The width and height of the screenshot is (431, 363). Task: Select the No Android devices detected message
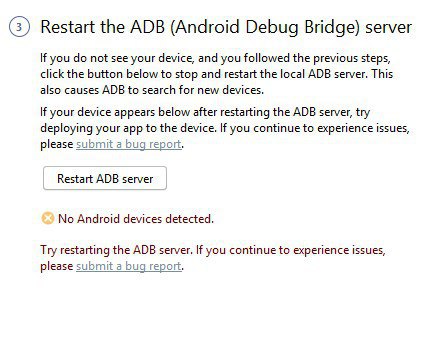point(136,219)
